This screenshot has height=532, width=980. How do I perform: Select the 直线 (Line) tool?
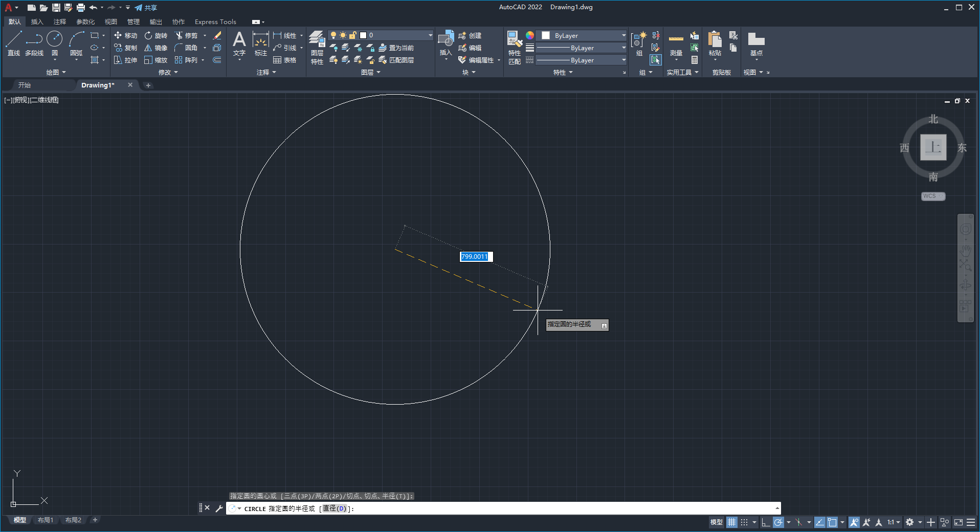click(14, 43)
